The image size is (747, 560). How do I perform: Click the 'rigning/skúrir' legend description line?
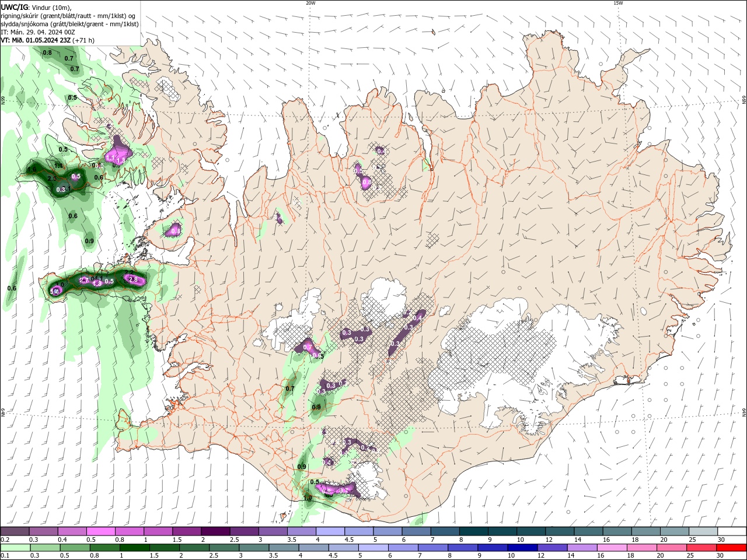click(68, 16)
